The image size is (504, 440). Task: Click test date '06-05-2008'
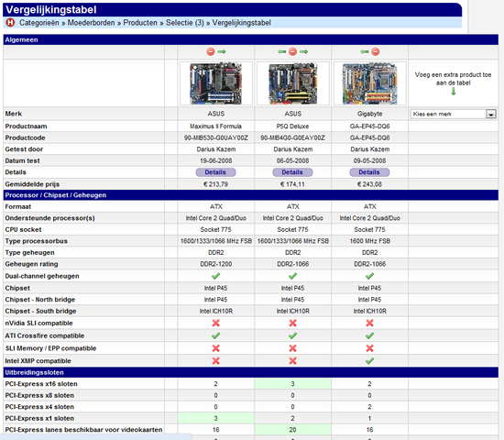(x=293, y=160)
